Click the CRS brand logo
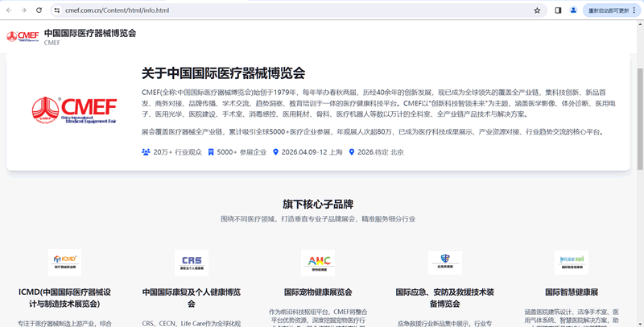The width and height of the screenshot is (644, 327). point(192,262)
